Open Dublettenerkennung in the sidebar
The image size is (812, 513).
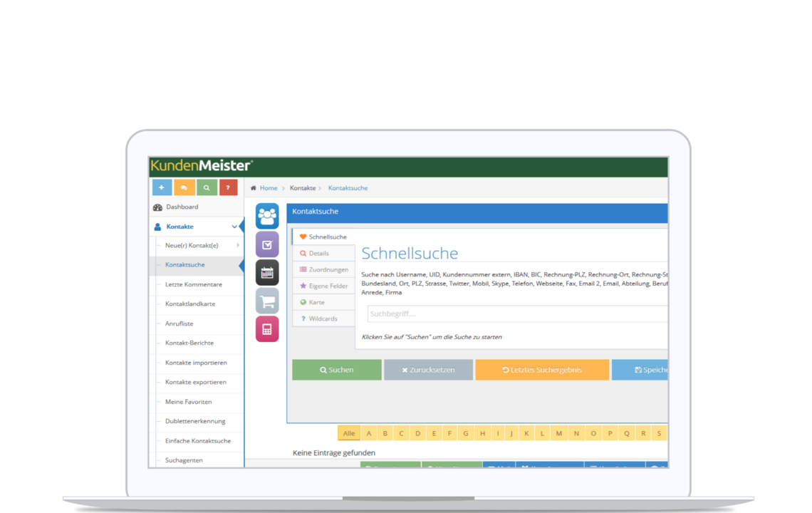pyautogui.click(x=197, y=421)
